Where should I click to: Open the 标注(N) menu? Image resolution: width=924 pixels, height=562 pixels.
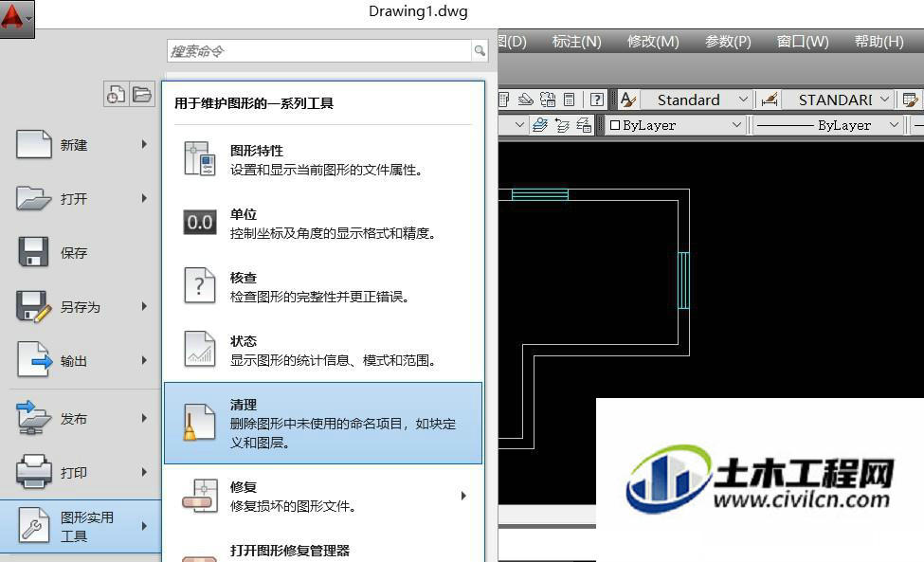point(576,42)
